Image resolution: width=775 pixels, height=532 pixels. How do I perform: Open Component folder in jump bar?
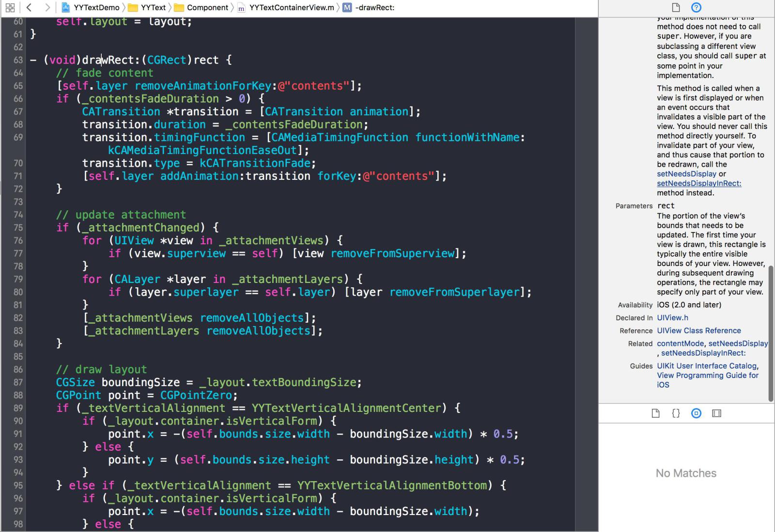201,7
